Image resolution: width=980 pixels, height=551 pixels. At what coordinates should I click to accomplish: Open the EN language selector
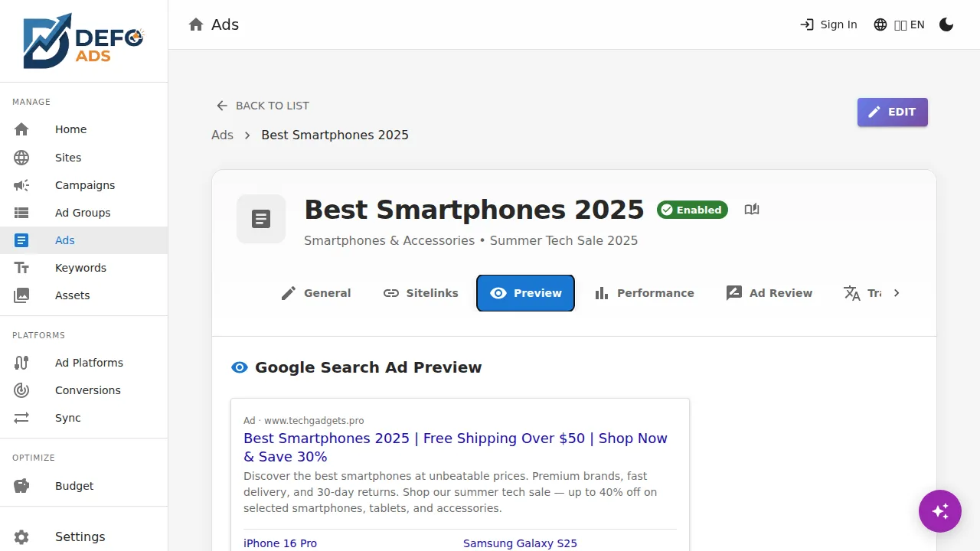coord(899,24)
